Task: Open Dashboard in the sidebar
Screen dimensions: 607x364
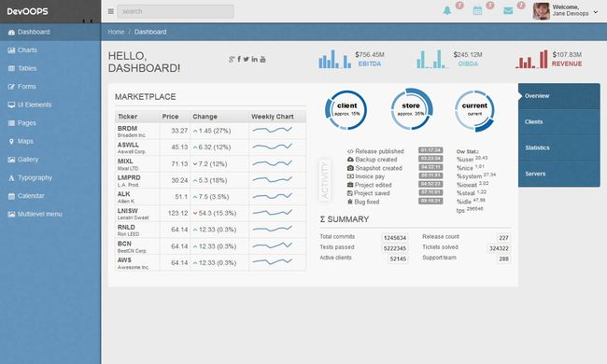Action: coord(50,32)
